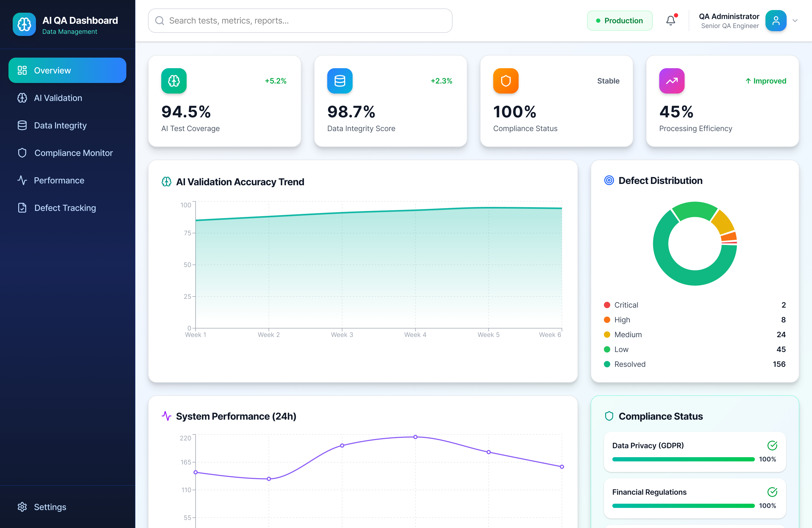Open the Defect Tracking document icon

(x=22, y=208)
